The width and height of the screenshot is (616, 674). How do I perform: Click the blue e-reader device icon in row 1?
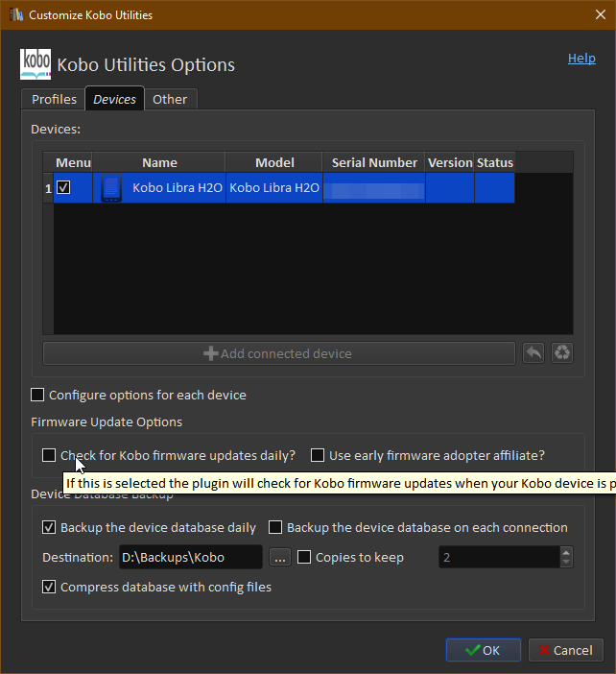tap(111, 188)
